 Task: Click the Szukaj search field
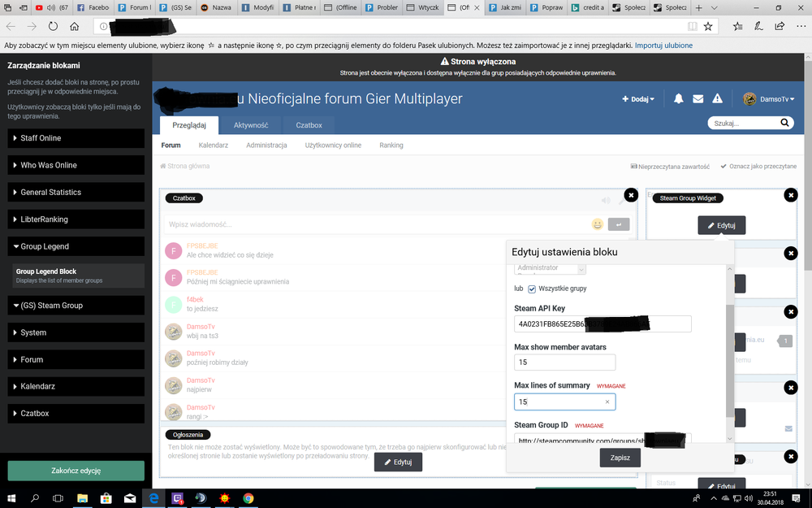(743, 123)
